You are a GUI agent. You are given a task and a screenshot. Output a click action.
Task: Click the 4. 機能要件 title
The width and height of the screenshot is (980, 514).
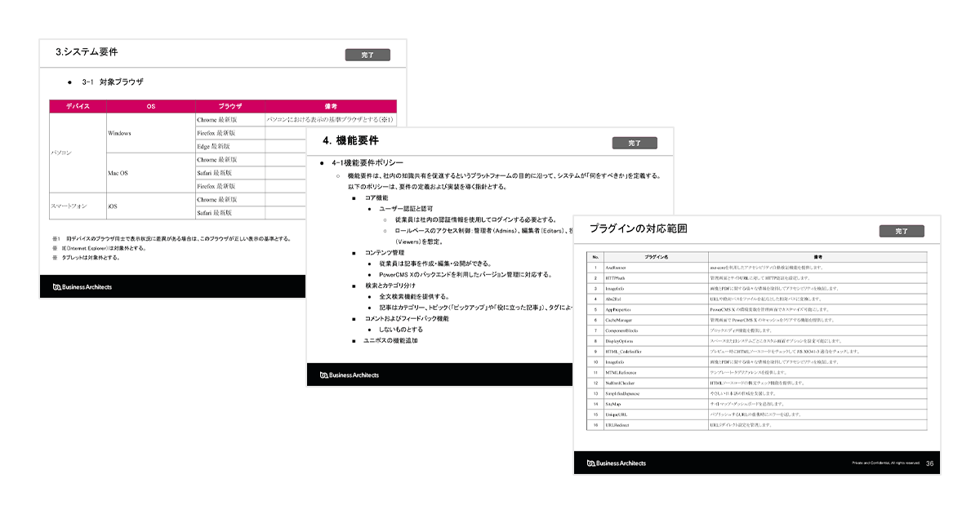[x=353, y=139]
